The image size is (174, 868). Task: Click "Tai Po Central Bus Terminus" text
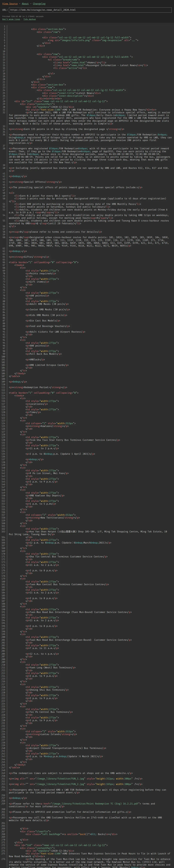coord(49,712)
